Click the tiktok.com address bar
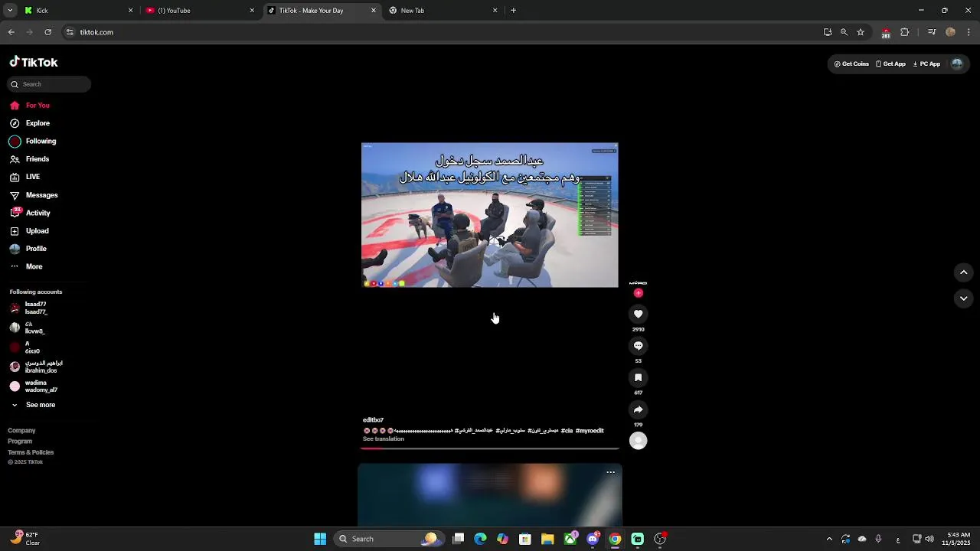Screen dimensions: 980x551 click(x=444, y=32)
